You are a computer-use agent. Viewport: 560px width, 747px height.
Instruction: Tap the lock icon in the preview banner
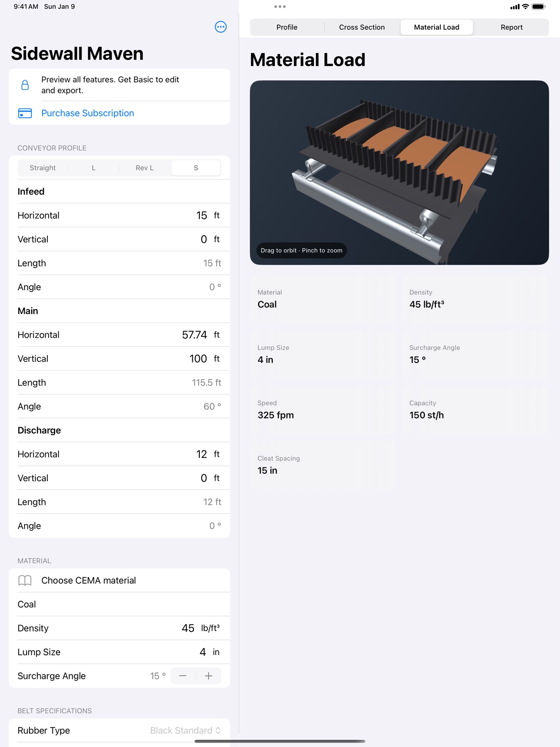click(25, 85)
